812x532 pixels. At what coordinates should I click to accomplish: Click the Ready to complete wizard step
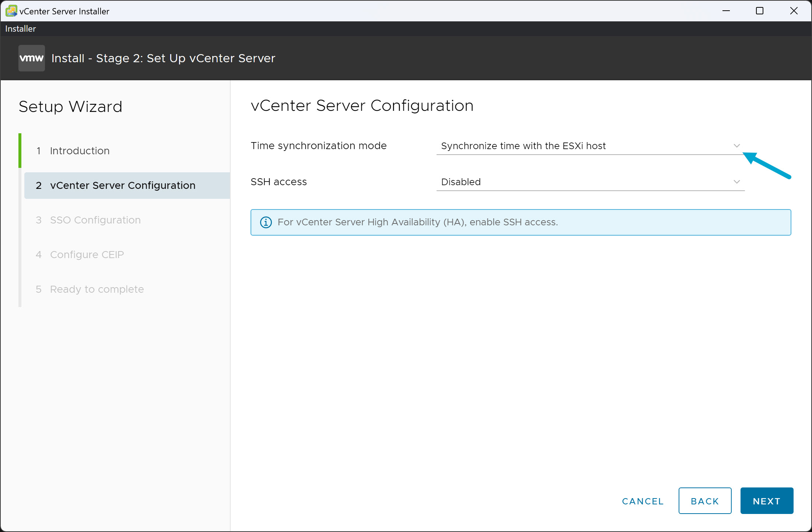(97, 289)
